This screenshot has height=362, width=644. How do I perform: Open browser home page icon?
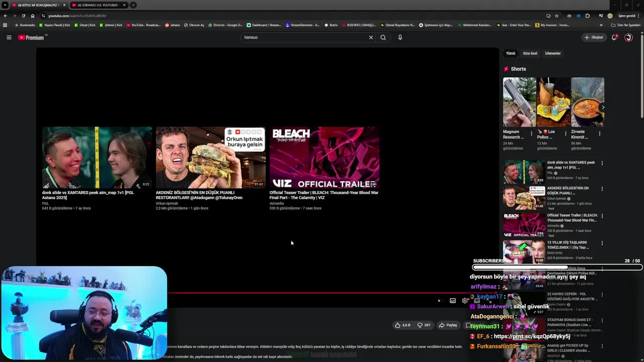[x=33, y=16]
